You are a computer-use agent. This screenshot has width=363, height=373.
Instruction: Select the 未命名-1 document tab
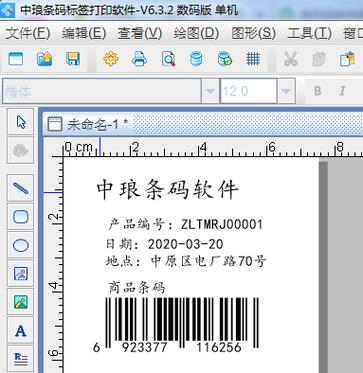click(88, 125)
